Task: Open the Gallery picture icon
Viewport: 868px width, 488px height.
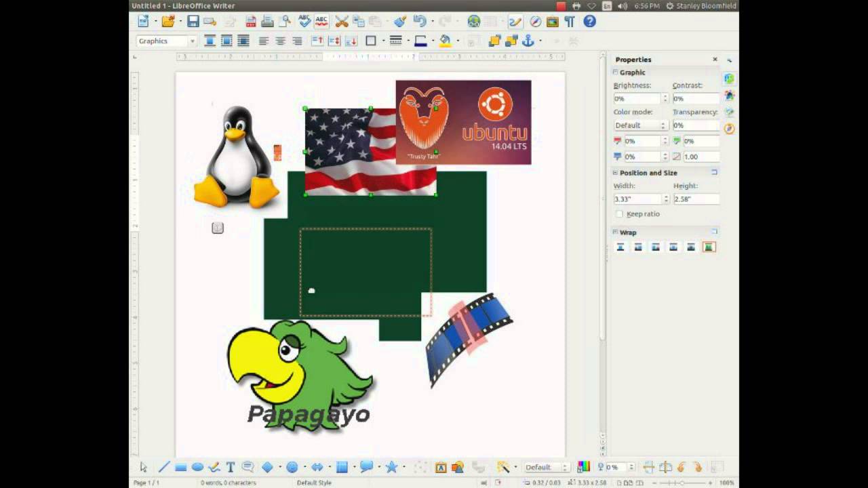Action: (x=553, y=22)
